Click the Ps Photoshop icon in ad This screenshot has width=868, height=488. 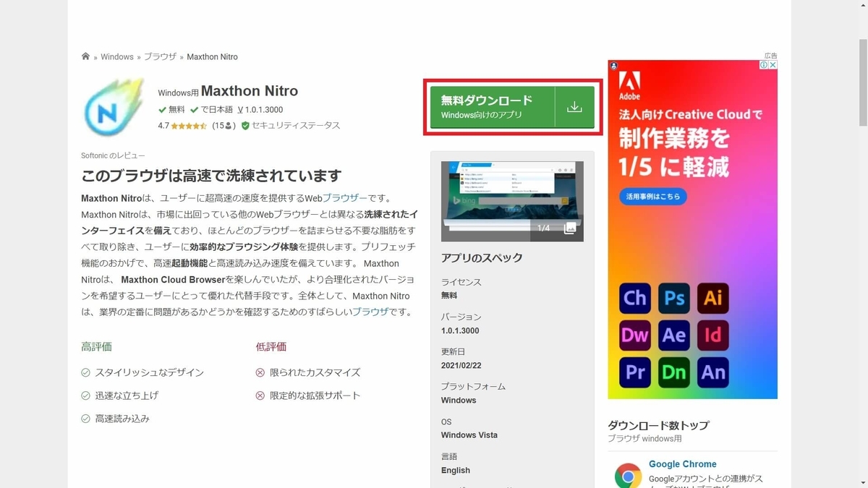click(x=674, y=298)
